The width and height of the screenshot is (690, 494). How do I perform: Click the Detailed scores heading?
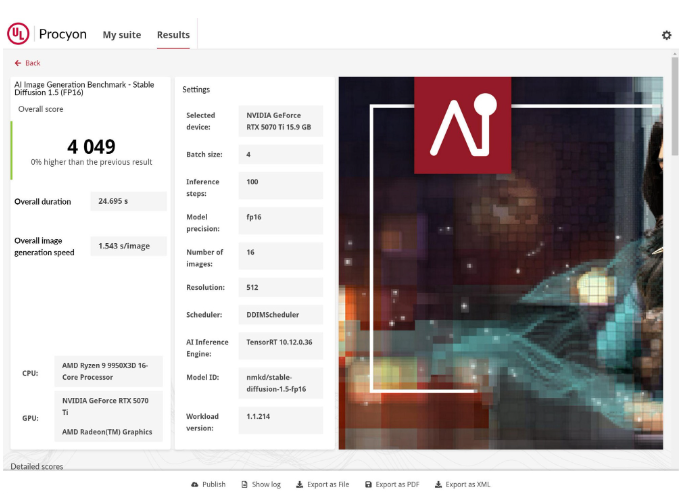click(37, 466)
